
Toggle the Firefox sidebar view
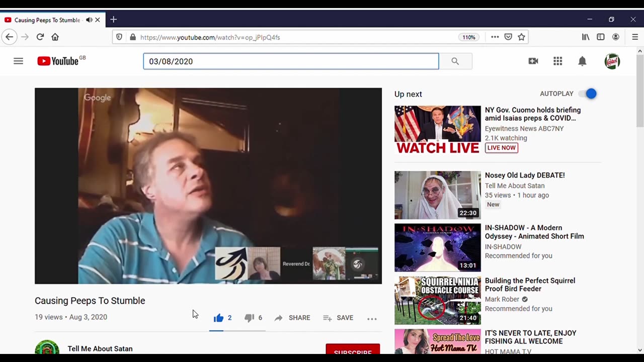click(601, 37)
